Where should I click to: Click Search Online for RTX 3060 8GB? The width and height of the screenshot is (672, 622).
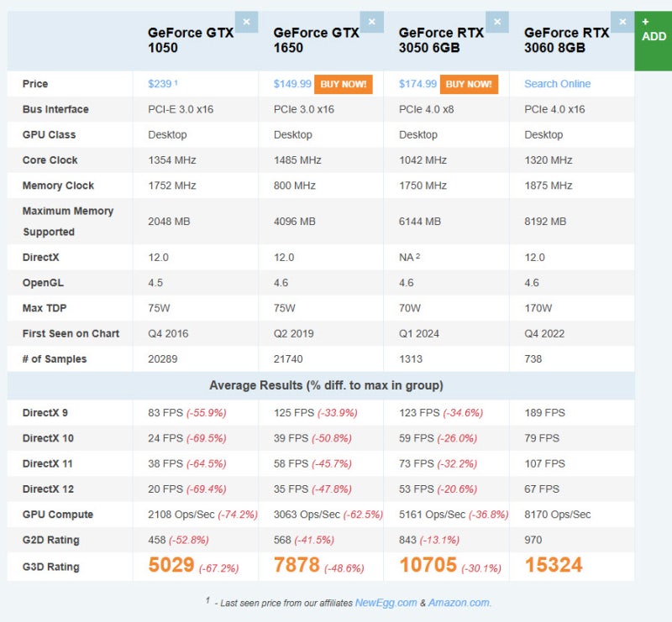(557, 84)
